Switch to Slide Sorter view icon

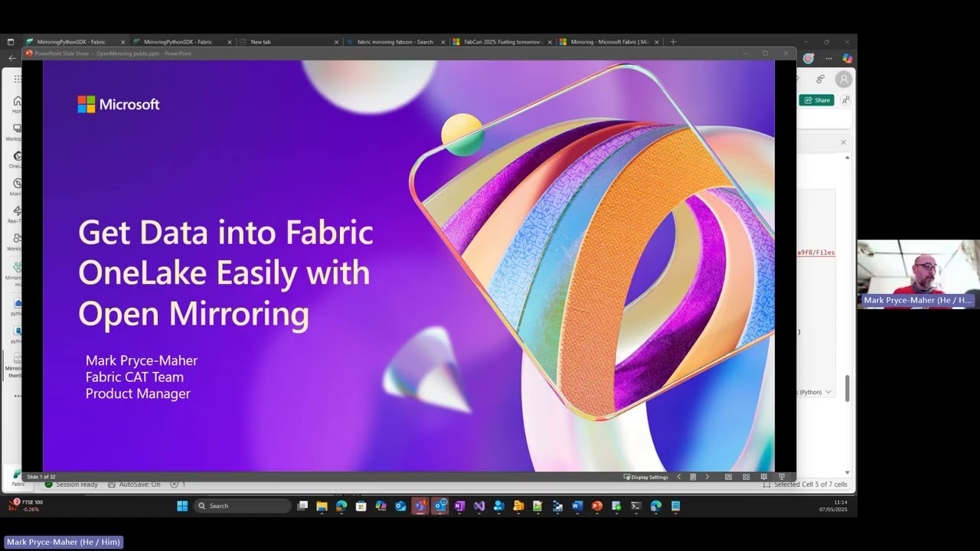(746, 477)
